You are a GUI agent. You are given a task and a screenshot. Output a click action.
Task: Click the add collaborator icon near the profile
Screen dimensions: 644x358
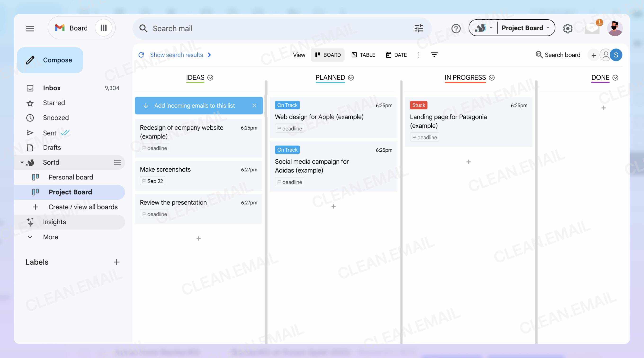tap(605, 55)
